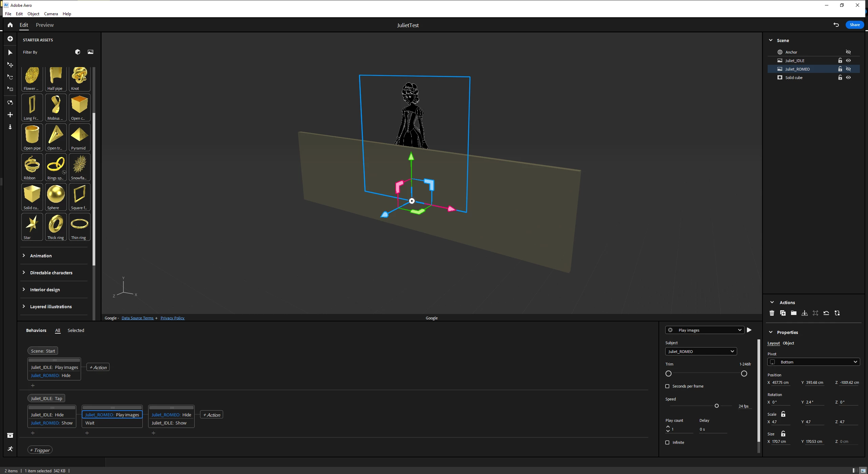Viewport: 868px width, 474px height.
Task: Filter starter assets by 3D objects icon
Action: (78, 52)
